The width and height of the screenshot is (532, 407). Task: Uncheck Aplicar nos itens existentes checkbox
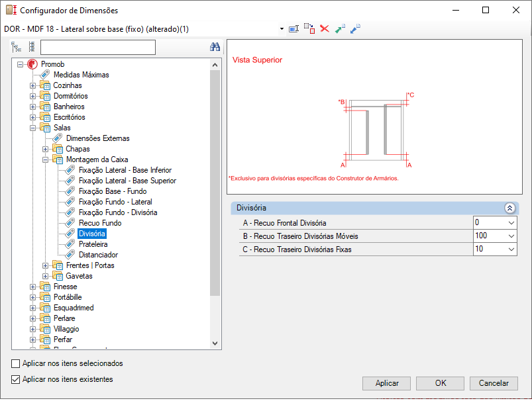(16, 380)
